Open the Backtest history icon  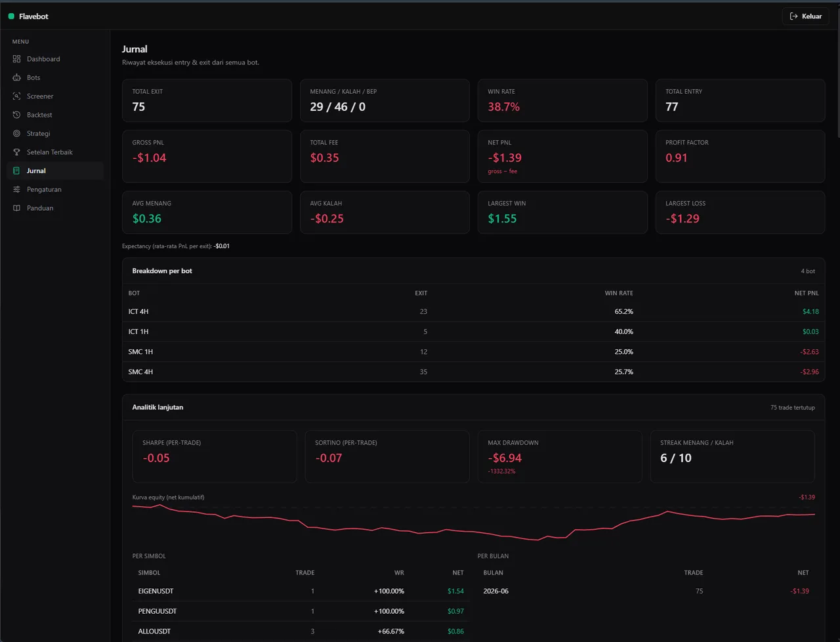[16, 115]
